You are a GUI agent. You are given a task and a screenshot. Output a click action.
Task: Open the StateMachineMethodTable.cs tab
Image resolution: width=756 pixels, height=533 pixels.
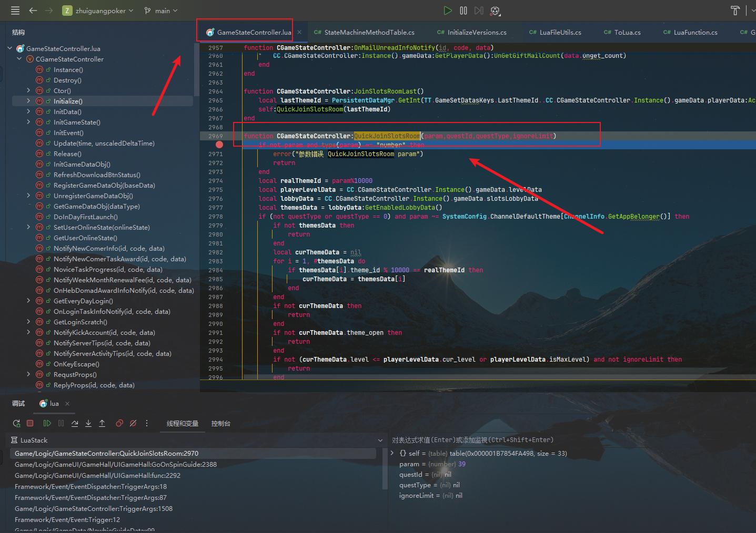pyautogui.click(x=364, y=32)
